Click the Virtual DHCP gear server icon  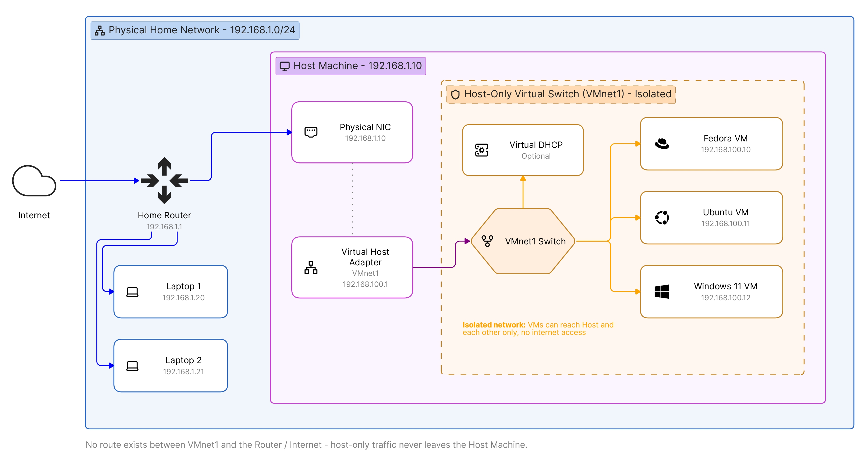(481, 150)
